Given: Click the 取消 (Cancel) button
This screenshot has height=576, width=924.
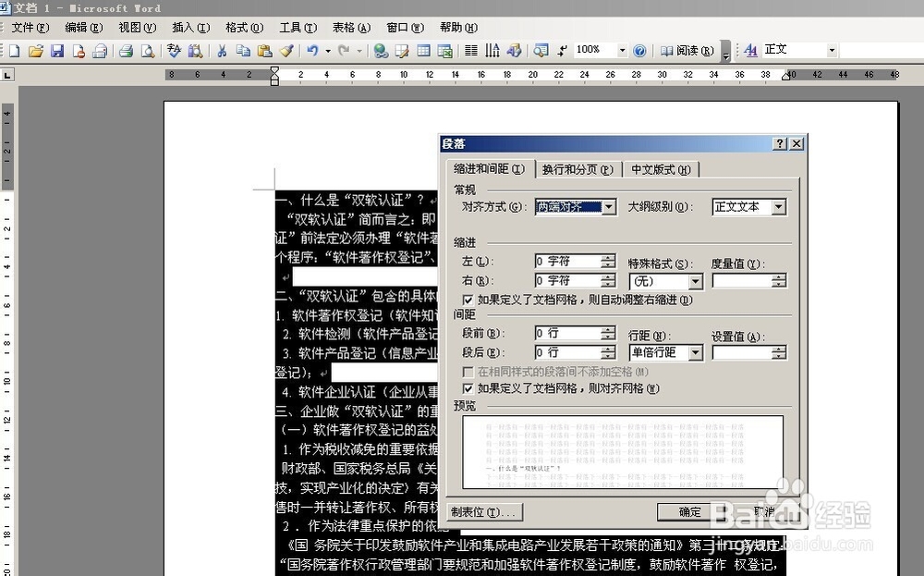Looking at the screenshot, I should [762, 512].
